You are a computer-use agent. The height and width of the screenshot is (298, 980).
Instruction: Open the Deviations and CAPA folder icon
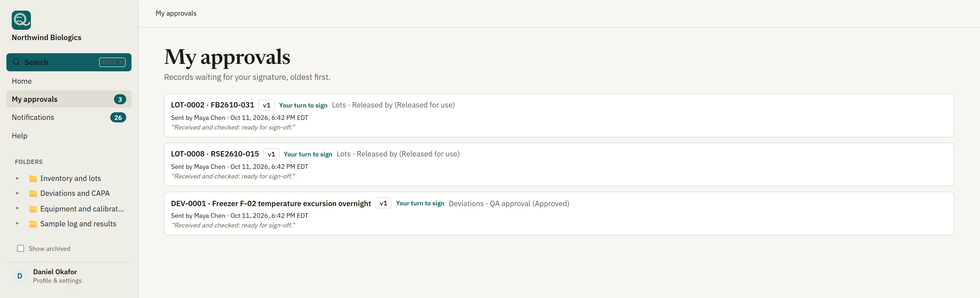click(x=33, y=193)
